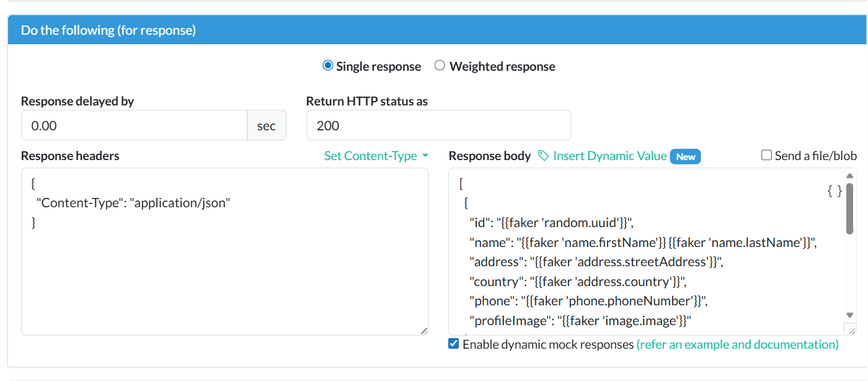
Task: Click the { } beautify icon in Response body
Action: (833, 191)
